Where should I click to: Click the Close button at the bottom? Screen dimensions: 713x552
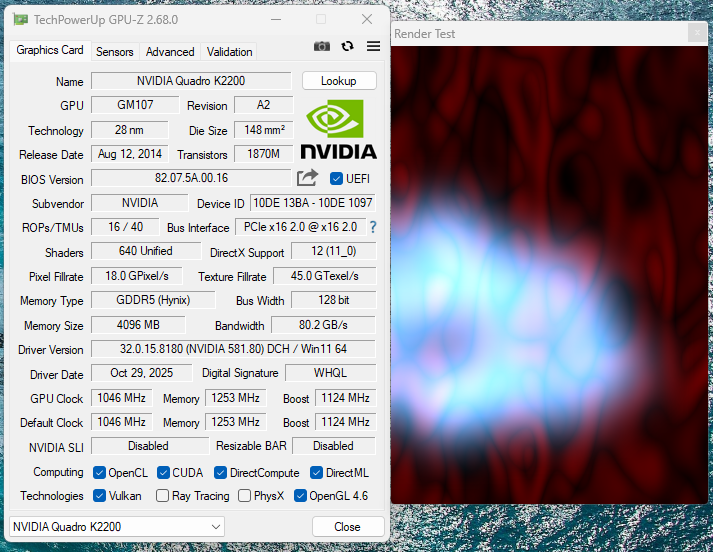point(348,527)
